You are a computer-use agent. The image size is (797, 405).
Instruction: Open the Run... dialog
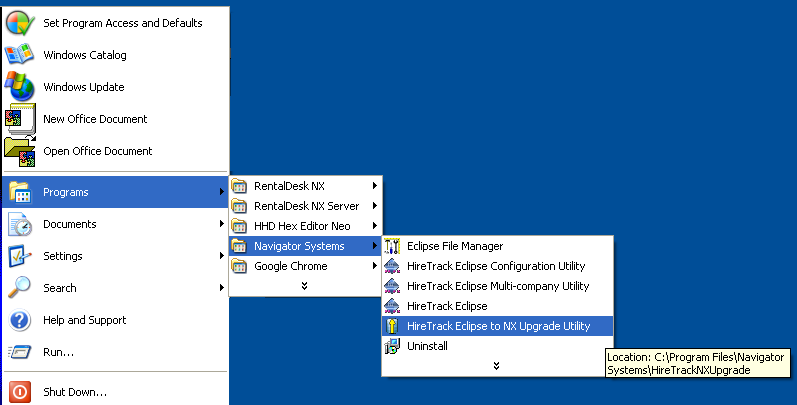pos(58,352)
